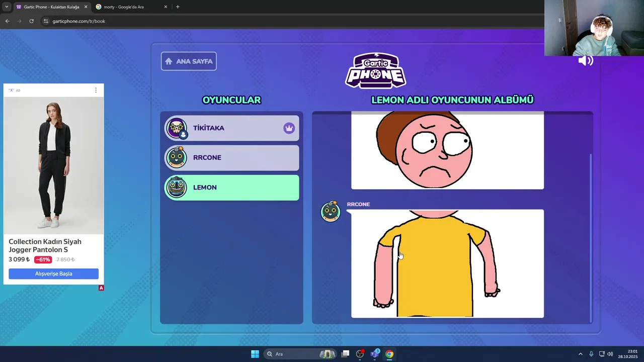Click the jogger pants ad image

point(54,165)
